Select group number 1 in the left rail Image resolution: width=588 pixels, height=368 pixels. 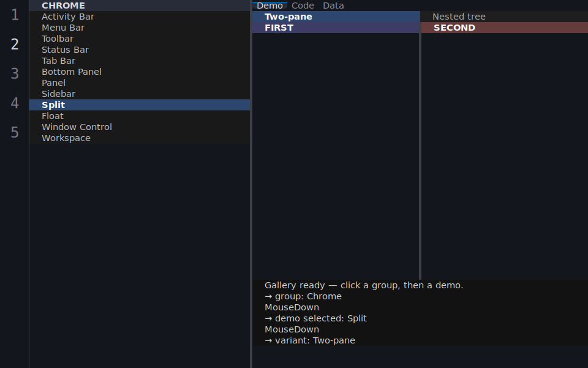[15, 15]
